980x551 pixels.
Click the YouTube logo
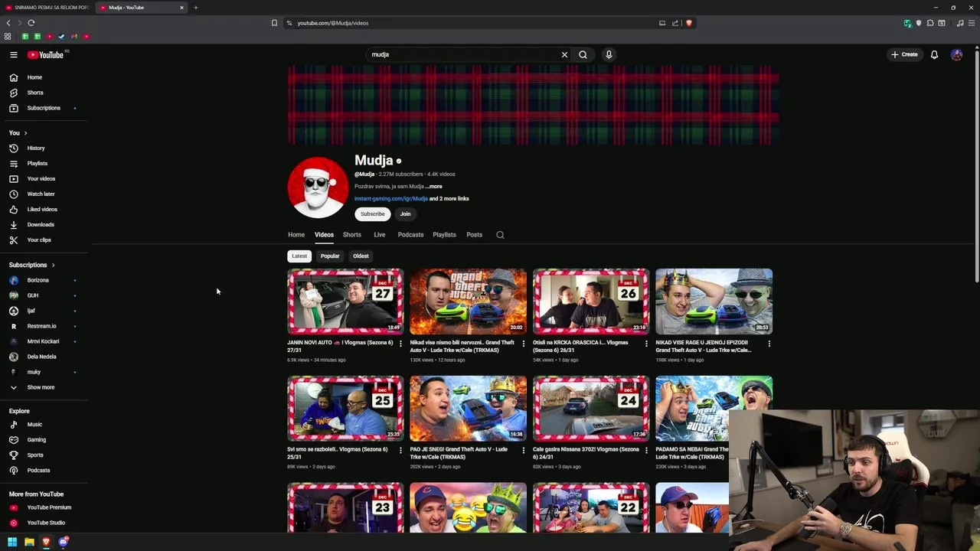tap(46, 54)
